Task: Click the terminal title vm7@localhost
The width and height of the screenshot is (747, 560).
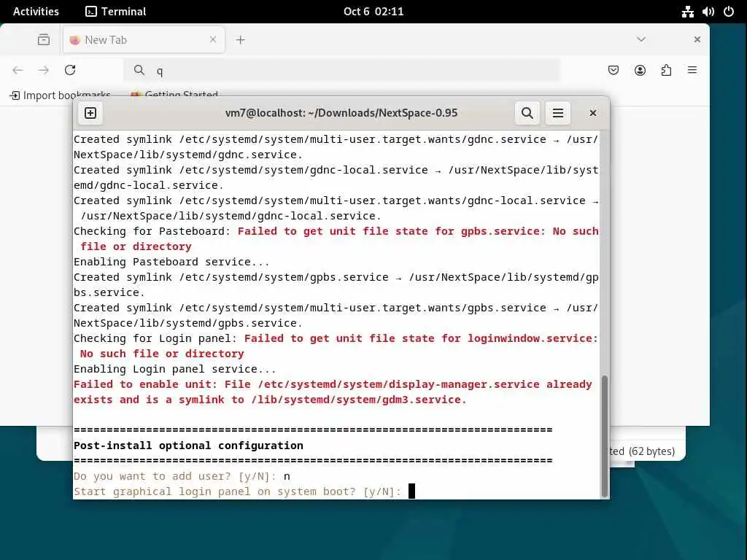Action: point(341,113)
